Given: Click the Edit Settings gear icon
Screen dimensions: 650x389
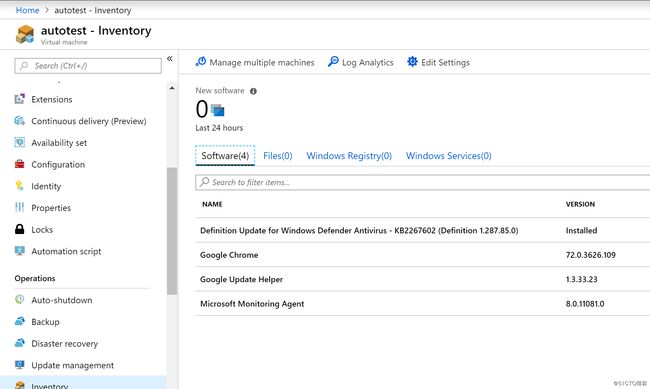Looking at the screenshot, I should pyautogui.click(x=412, y=62).
